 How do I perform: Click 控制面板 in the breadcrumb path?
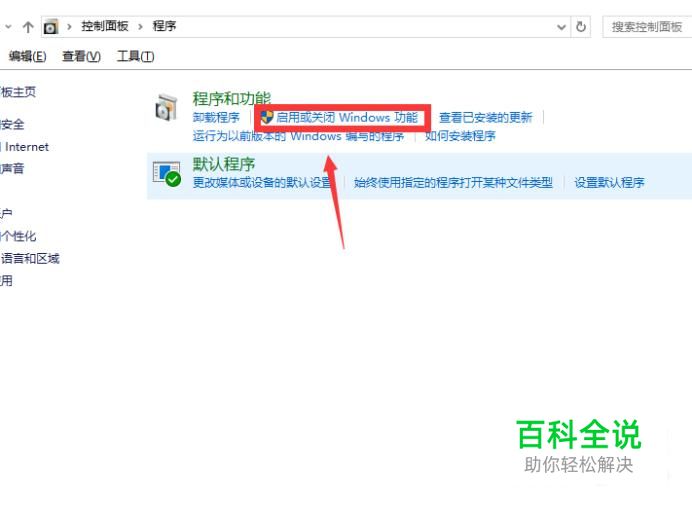coord(105,26)
